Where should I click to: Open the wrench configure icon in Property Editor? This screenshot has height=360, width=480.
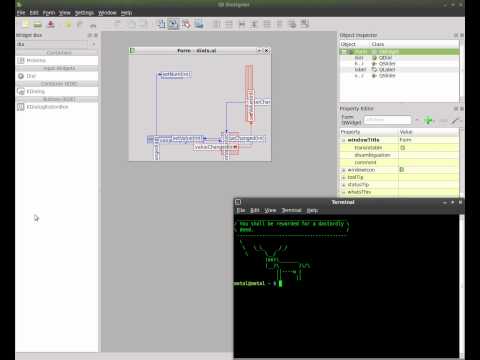point(455,120)
